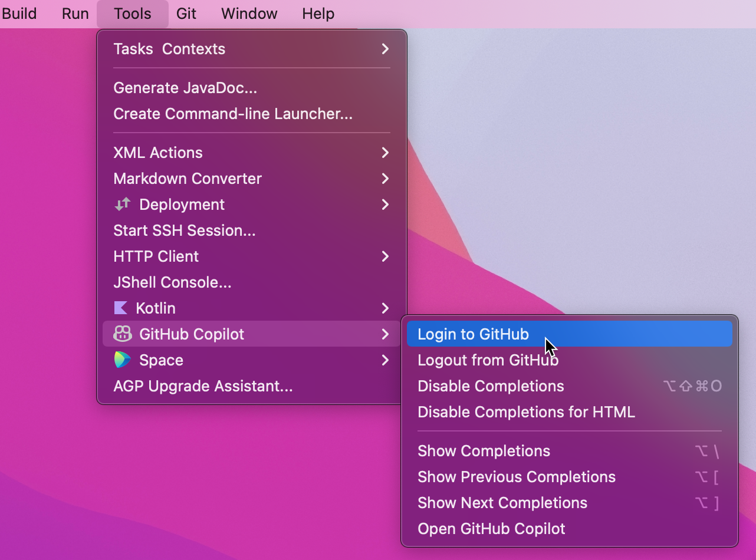Select HTTP Client menu item
This screenshot has width=756, height=560.
point(252,256)
